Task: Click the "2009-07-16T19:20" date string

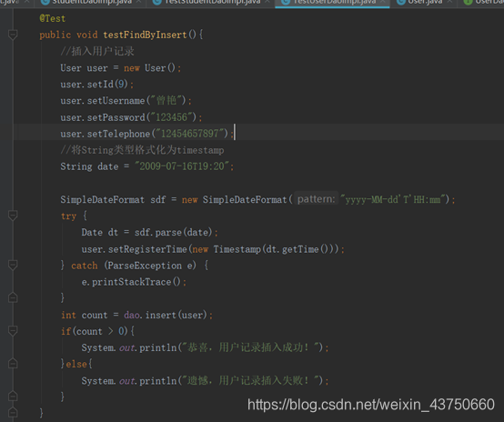Action: 182,166
